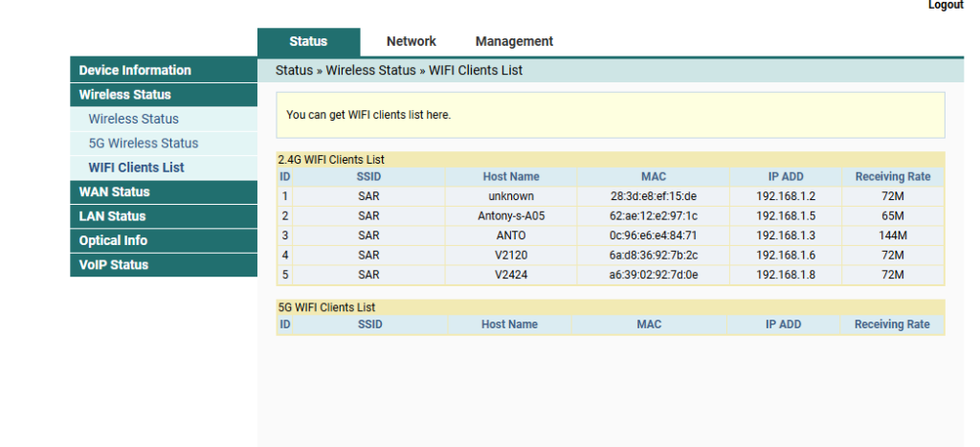This screenshot has width=980, height=447.
Task: Expand the WAN Status section
Action: (x=115, y=191)
